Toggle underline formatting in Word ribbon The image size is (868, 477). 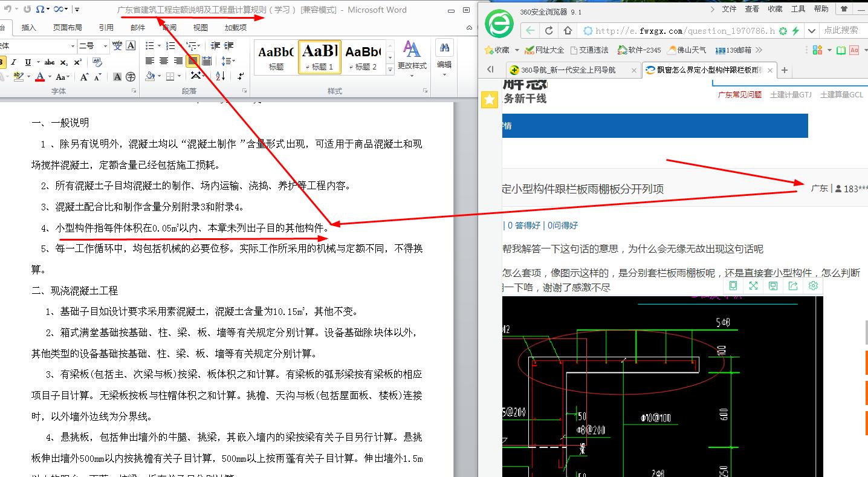[x=28, y=62]
